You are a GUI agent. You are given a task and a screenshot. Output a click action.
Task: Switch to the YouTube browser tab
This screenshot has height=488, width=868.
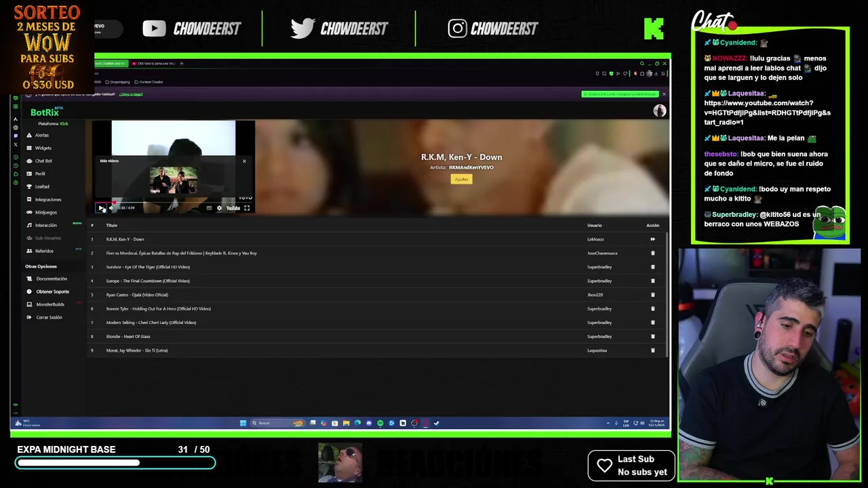click(x=153, y=63)
